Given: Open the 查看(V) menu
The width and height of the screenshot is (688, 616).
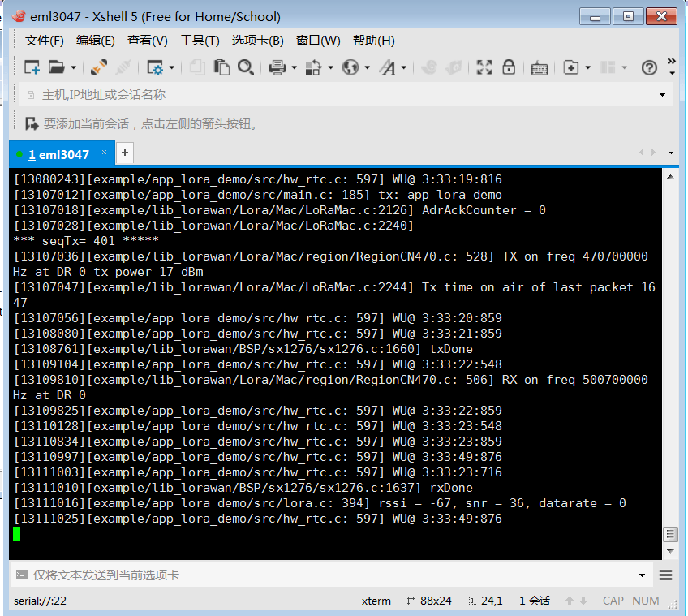Looking at the screenshot, I should (148, 41).
